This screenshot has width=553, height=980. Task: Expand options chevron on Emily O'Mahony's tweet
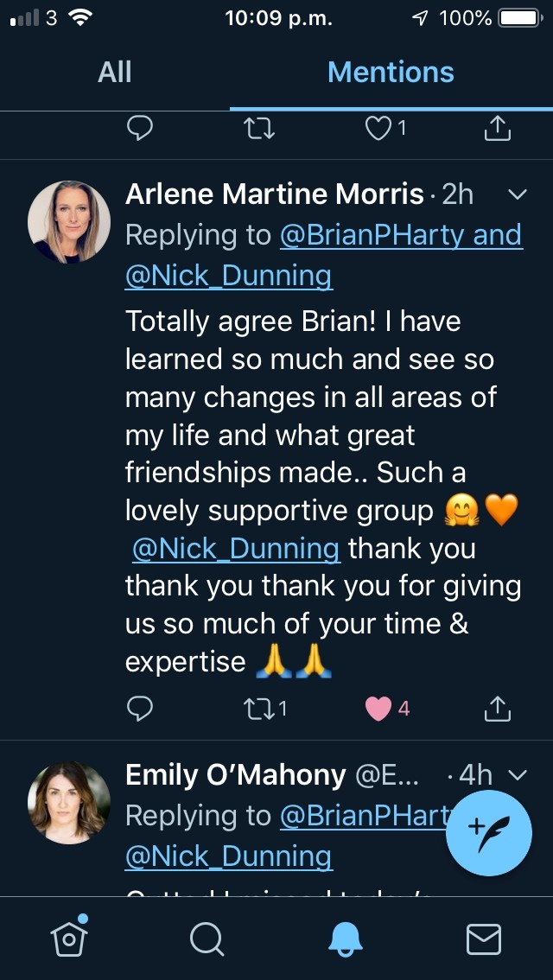pyautogui.click(x=517, y=775)
